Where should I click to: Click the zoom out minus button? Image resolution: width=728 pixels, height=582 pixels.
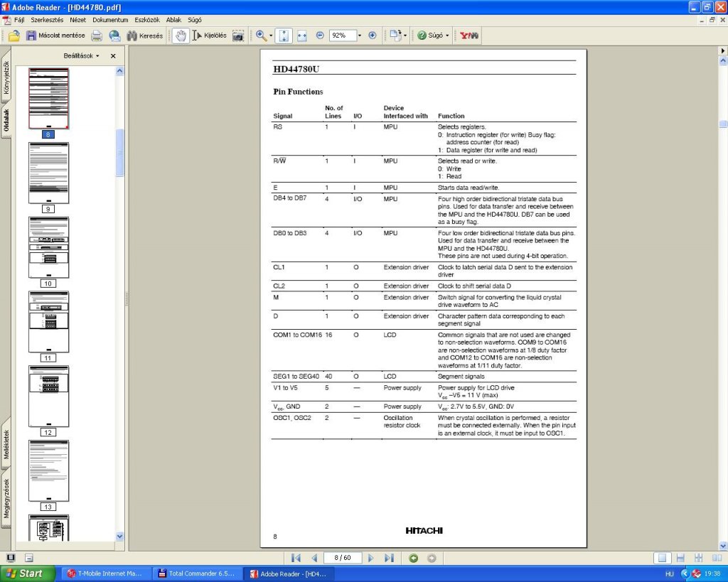tap(320, 36)
